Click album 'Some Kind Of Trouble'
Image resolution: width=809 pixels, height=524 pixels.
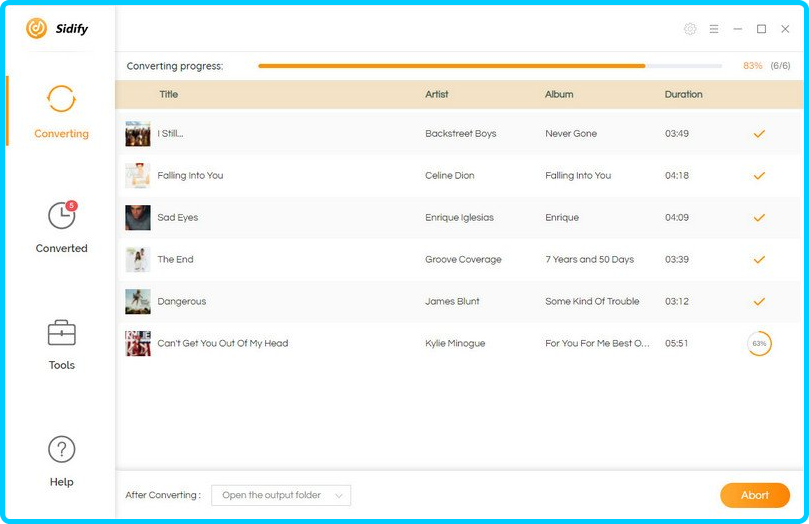point(592,301)
